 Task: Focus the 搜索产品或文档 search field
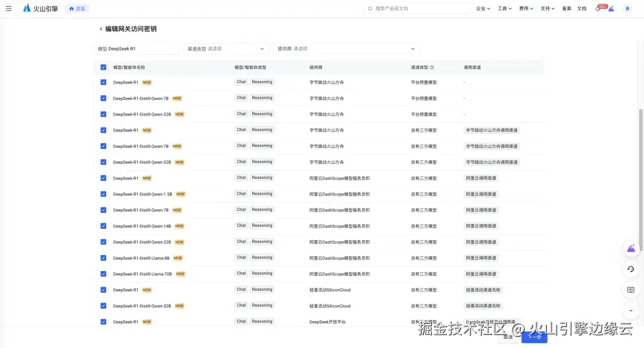[416, 8]
